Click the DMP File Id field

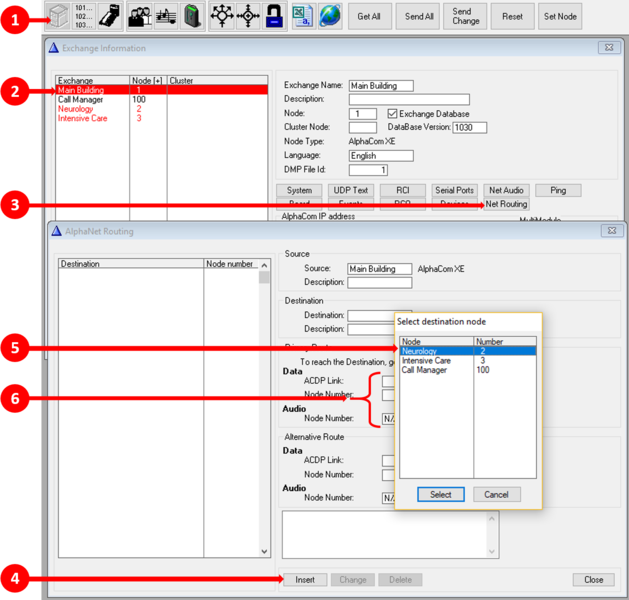point(368,170)
